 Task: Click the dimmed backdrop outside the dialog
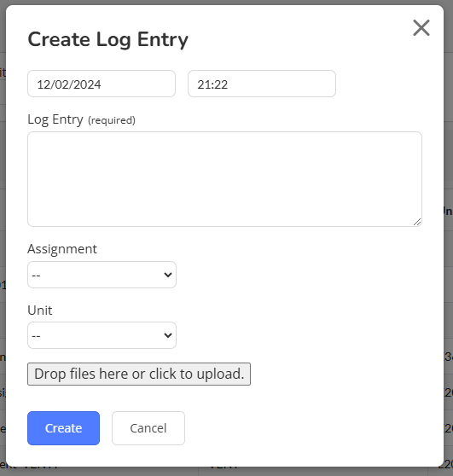click(448, 243)
